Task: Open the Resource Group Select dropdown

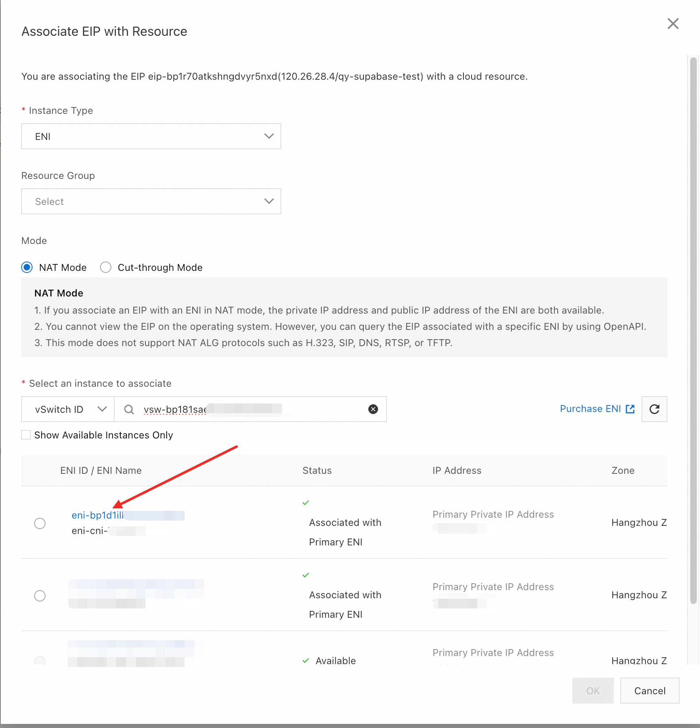Action: pos(151,201)
